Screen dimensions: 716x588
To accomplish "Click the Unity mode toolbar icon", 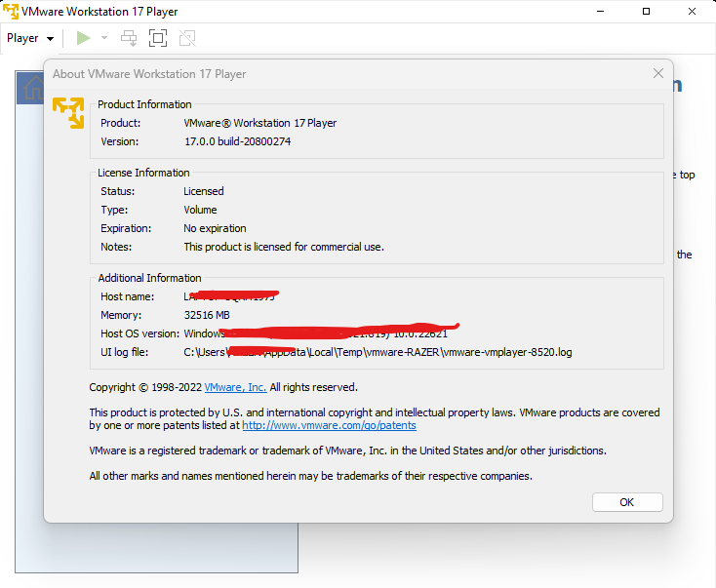I will point(187,38).
